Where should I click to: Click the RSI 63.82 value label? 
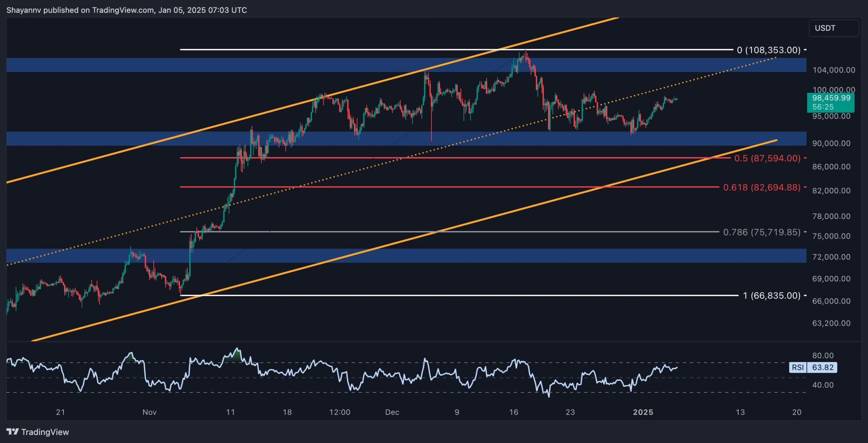[813, 367]
